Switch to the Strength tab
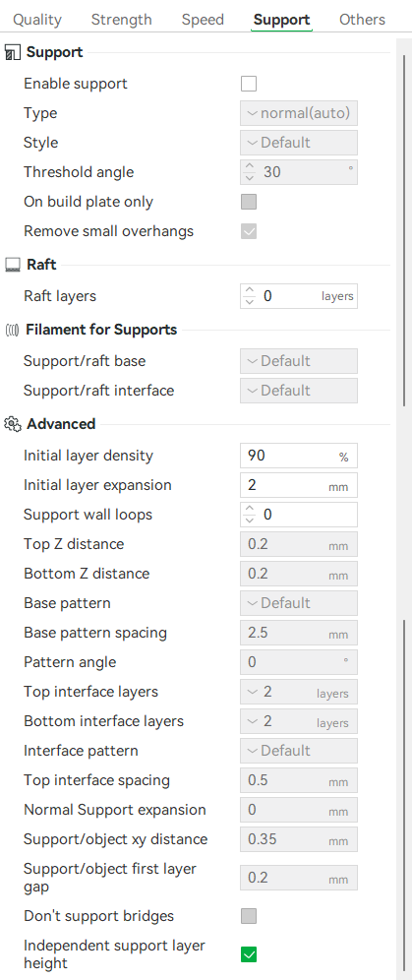The width and height of the screenshot is (412, 980). point(121,20)
